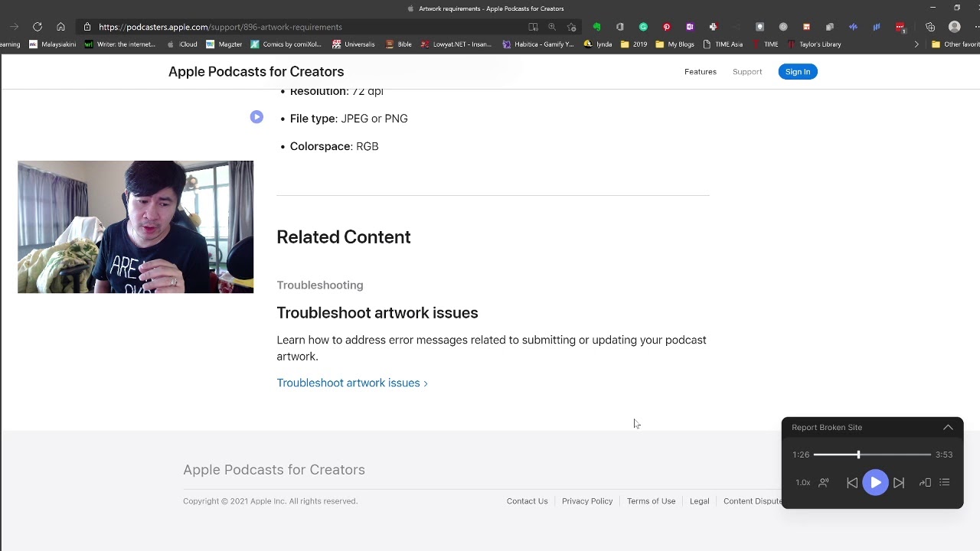Open the playlist queue icon in player
The width and height of the screenshot is (980, 551).
point(945,483)
